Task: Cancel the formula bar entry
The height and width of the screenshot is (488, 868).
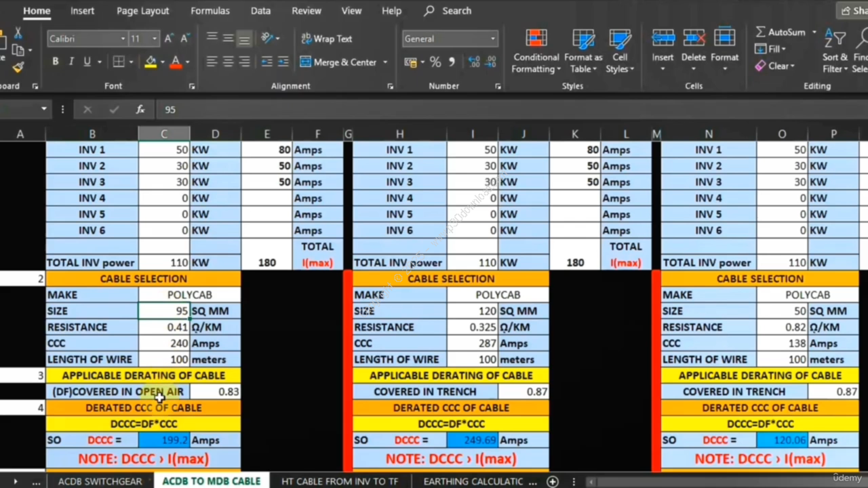Action: click(87, 109)
